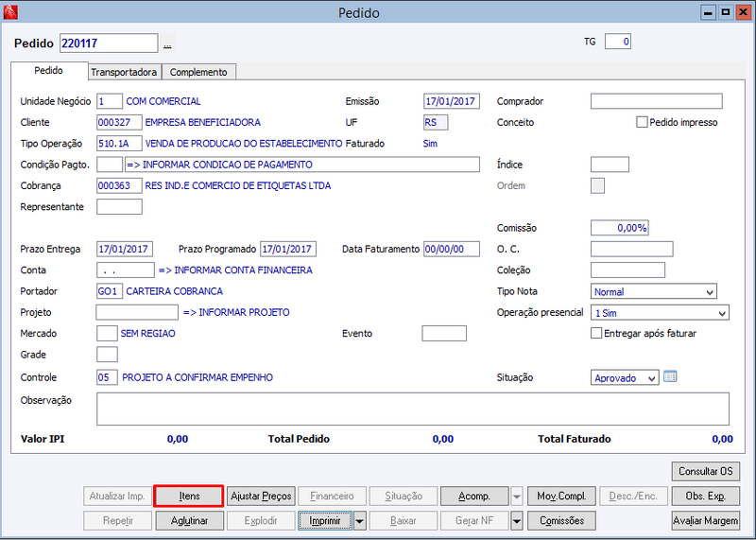Click the Atualizar Imp. button

[x=117, y=496]
